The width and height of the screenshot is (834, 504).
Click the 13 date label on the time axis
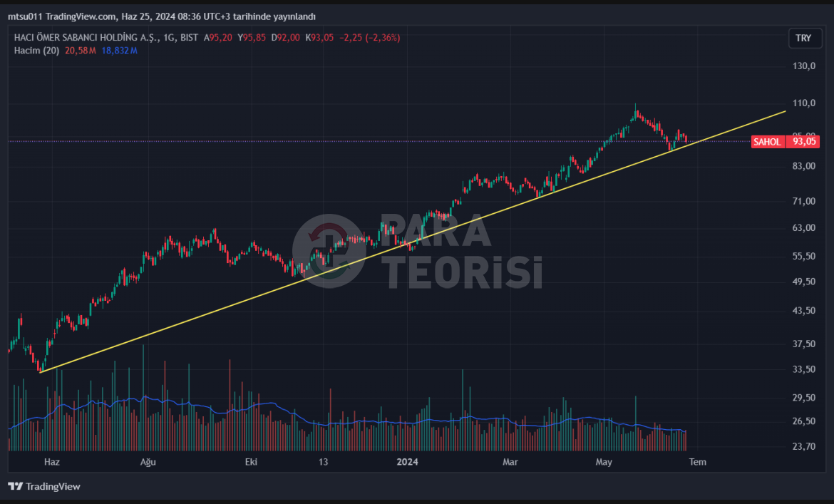tap(324, 462)
